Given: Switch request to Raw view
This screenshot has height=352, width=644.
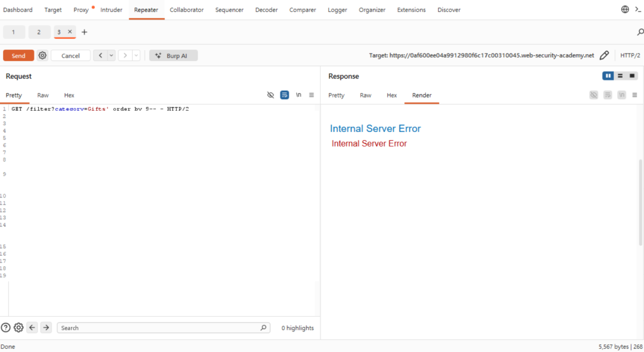Looking at the screenshot, I should (43, 95).
